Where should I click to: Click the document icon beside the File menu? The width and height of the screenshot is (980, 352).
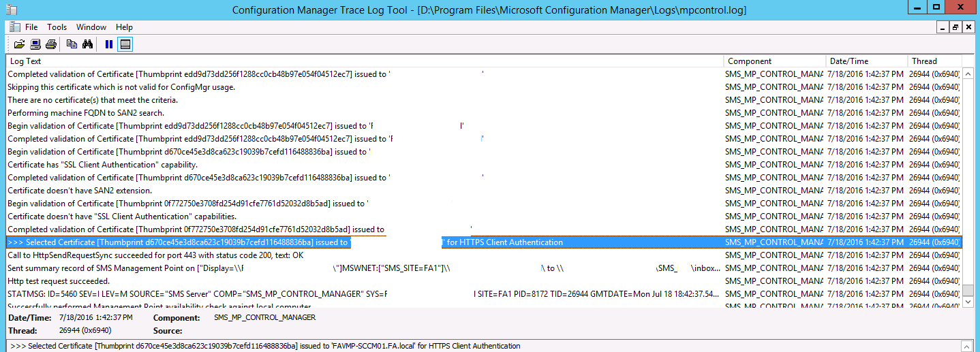point(14,27)
